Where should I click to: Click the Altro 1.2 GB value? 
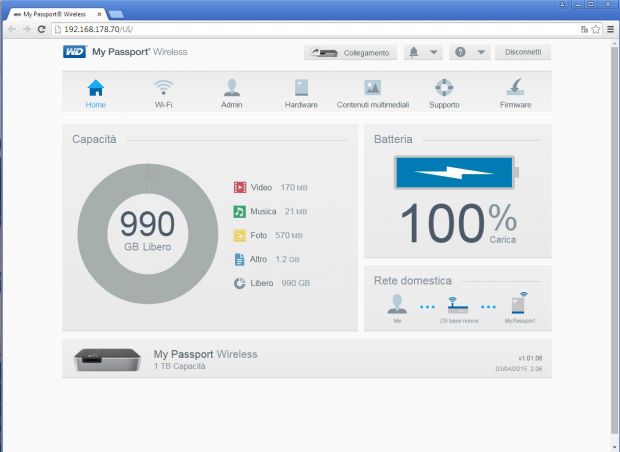pyautogui.click(x=287, y=259)
